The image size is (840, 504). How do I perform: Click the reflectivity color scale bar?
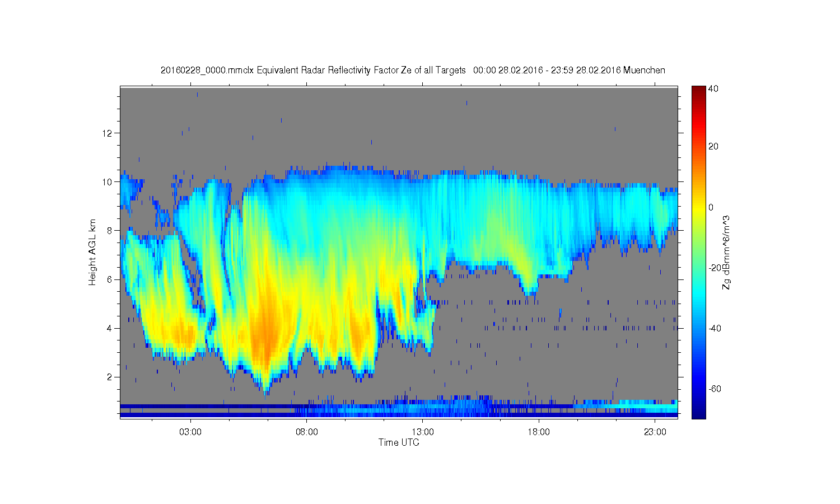click(x=698, y=252)
